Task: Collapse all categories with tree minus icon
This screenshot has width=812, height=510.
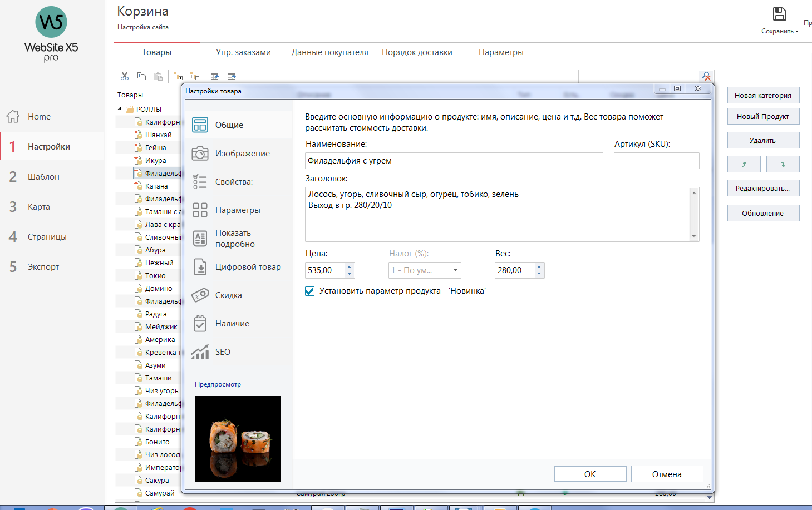Action: tap(195, 76)
